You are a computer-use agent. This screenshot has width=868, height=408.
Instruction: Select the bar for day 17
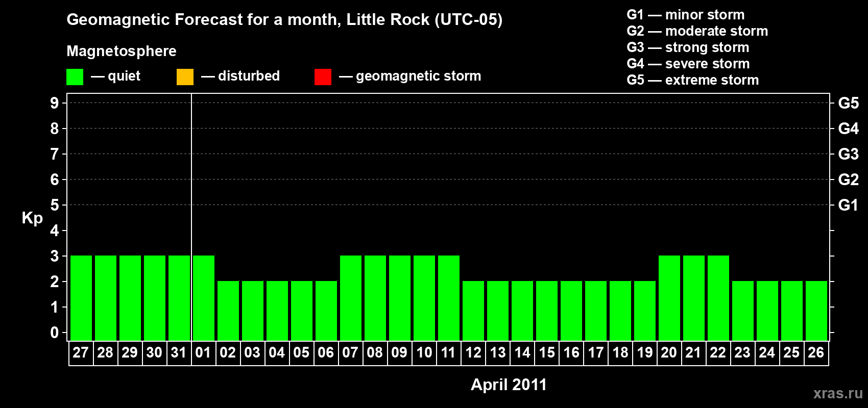point(596,311)
